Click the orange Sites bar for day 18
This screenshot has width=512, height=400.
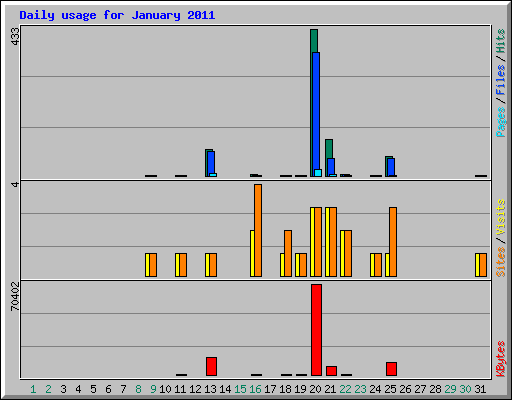tap(288, 253)
